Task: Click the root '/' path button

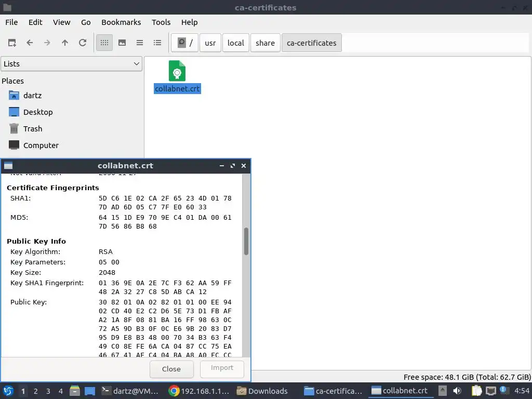Action: pyautogui.click(x=184, y=43)
